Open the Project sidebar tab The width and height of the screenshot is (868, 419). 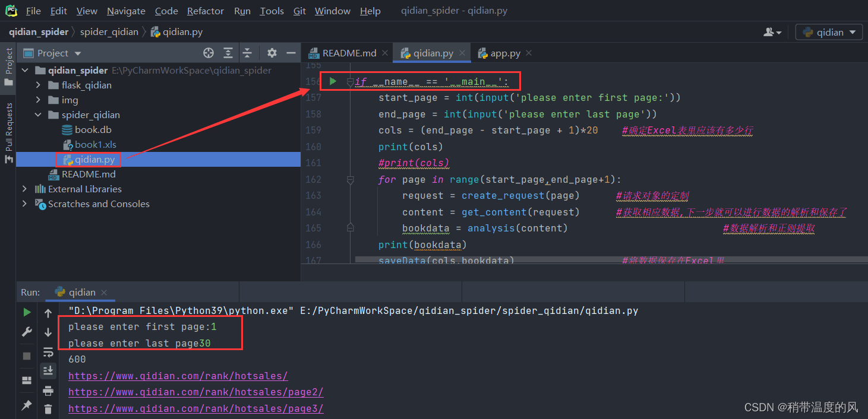(x=8, y=66)
